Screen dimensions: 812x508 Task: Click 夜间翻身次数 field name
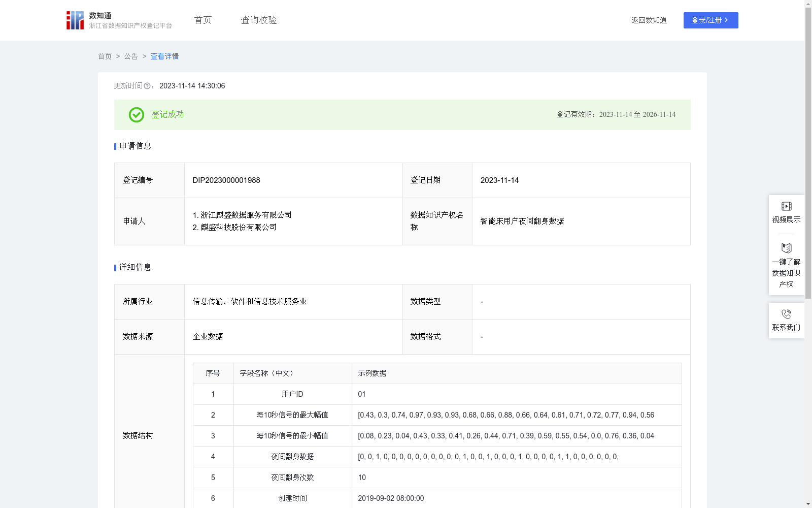click(292, 478)
